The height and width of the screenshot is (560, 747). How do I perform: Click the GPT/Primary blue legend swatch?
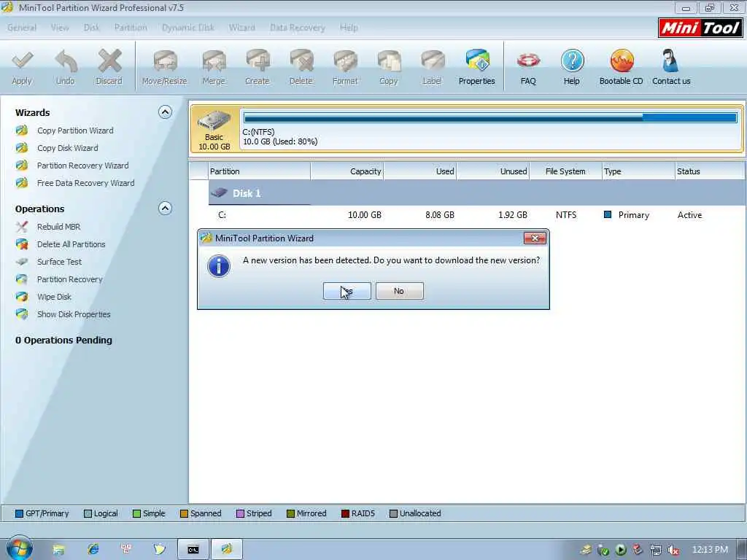(19, 514)
